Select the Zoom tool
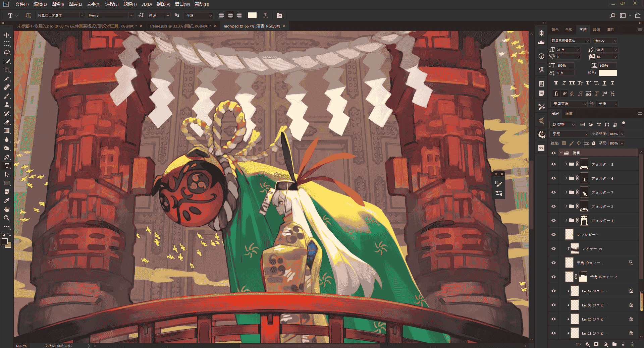 point(7,218)
